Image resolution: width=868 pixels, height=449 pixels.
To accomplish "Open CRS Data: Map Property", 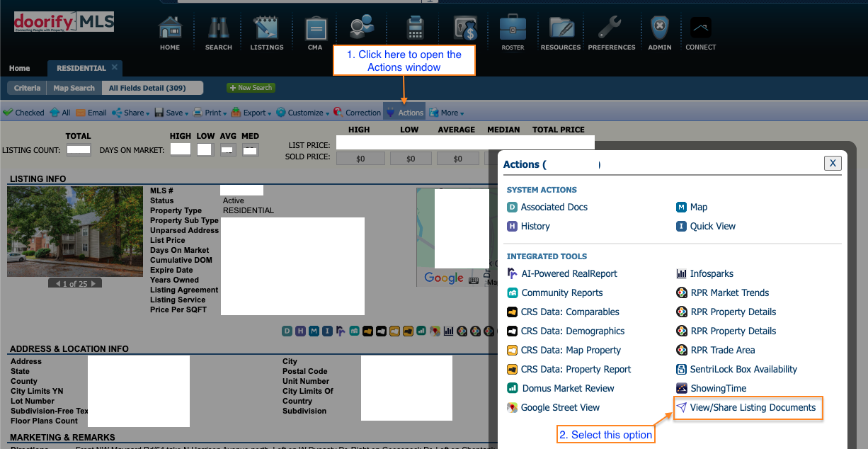I will coord(564,350).
